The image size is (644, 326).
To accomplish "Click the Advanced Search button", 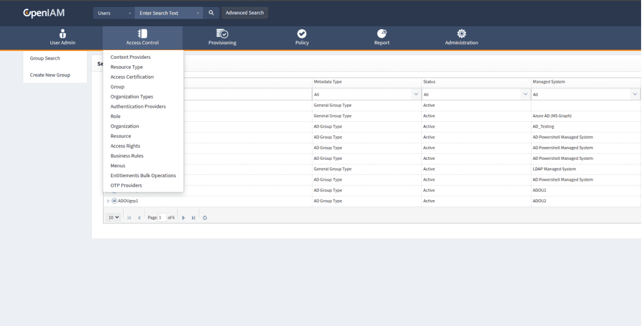I will (244, 13).
